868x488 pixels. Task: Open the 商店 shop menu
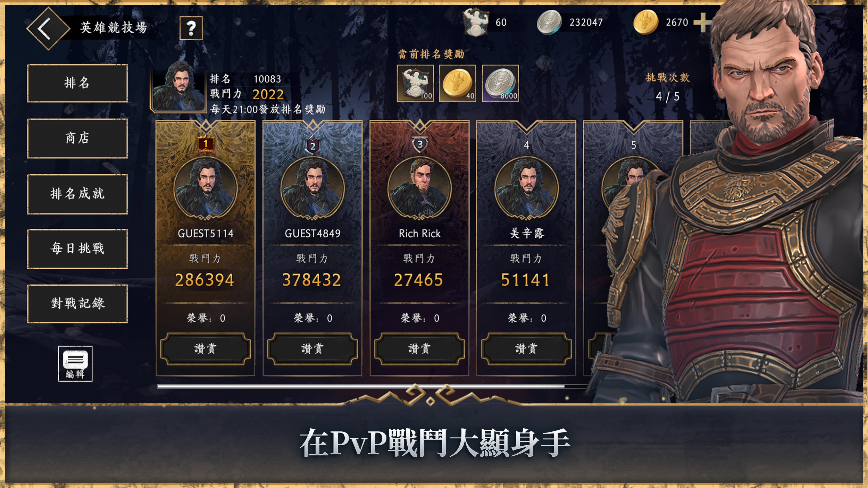click(77, 138)
